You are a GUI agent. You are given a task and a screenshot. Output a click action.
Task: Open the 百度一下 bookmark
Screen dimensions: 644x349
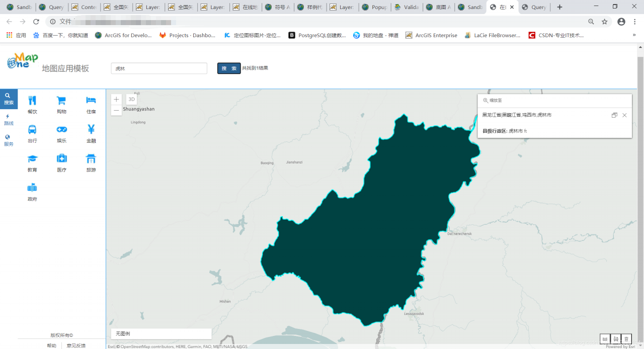point(60,35)
